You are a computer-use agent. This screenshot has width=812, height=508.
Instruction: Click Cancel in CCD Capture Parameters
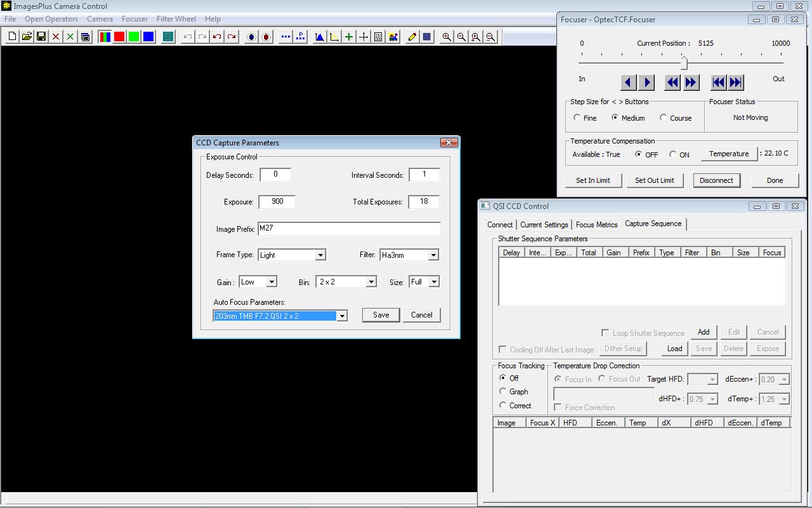pos(421,315)
